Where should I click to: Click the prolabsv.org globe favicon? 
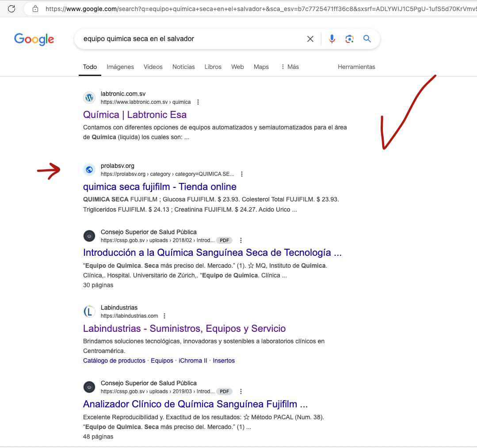click(89, 170)
